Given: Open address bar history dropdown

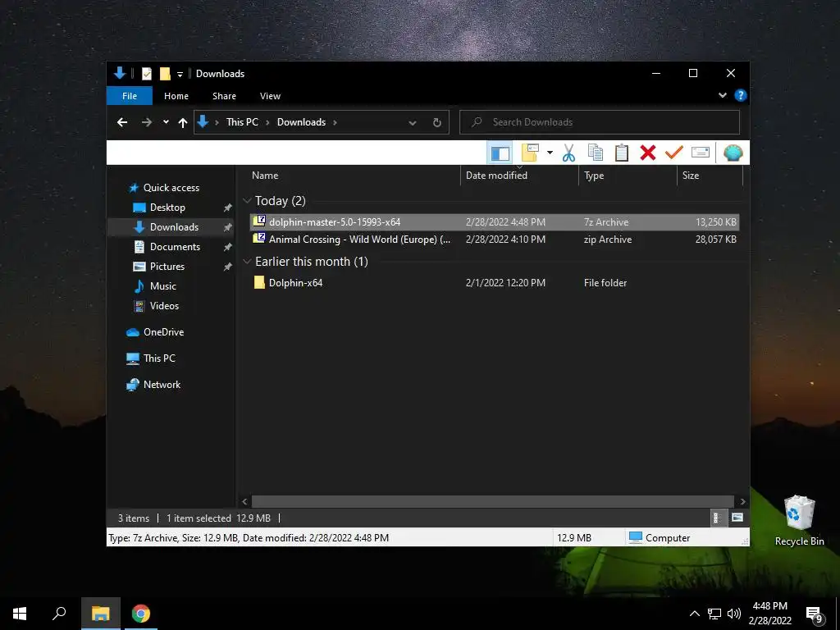Looking at the screenshot, I should coord(413,123).
